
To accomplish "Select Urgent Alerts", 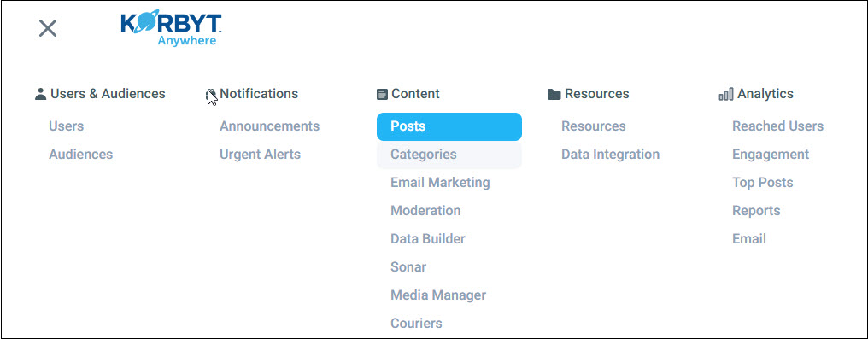I will point(261,155).
